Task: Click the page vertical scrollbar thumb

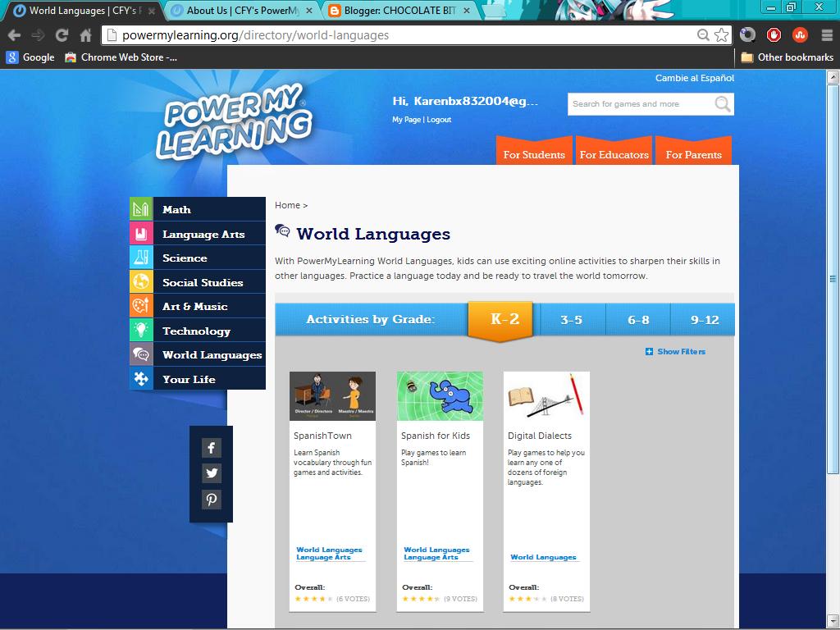Action: [833, 279]
